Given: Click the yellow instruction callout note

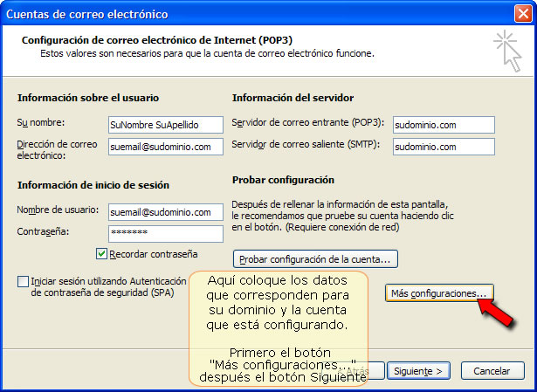Looking at the screenshot, I should tap(279, 328).
